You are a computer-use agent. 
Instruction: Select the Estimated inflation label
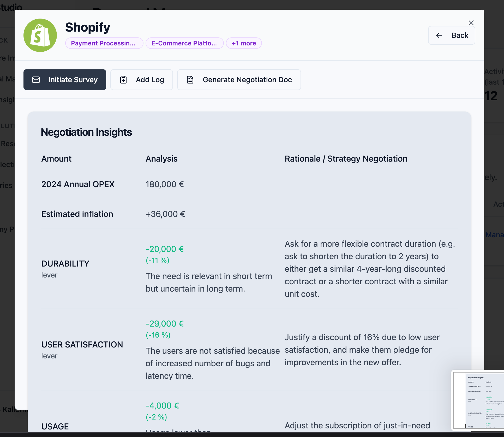coord(77,214)
